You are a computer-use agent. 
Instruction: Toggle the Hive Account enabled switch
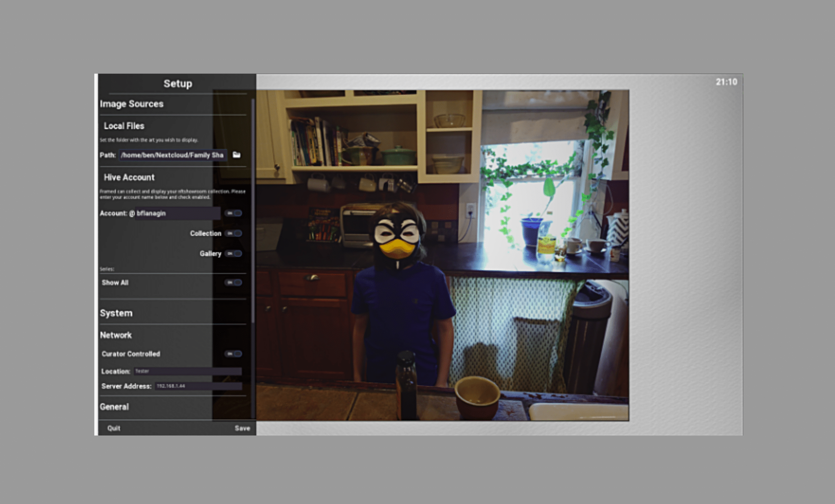click(x=234, y=213)
